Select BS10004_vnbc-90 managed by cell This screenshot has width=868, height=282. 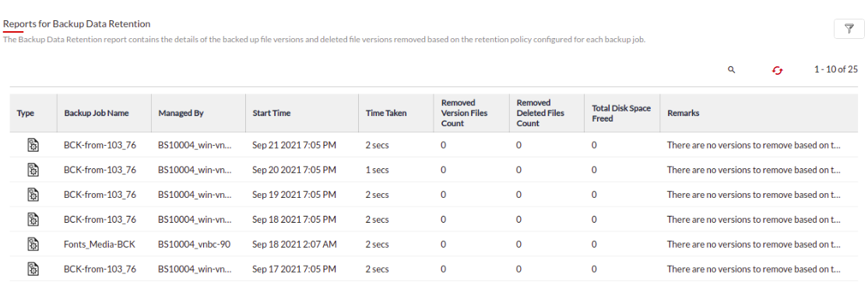tap(194, 245)
